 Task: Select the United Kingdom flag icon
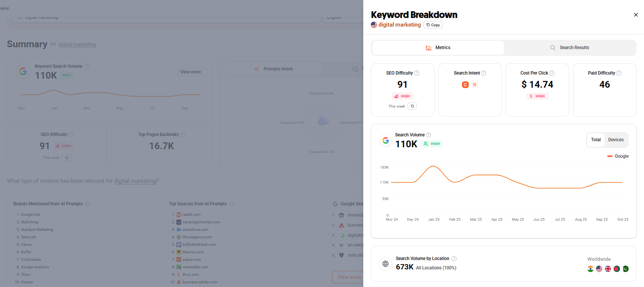click(608, 269)
